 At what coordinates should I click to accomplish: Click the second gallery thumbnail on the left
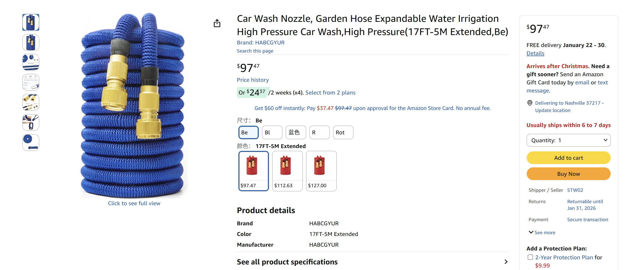(x=31, y=42)
